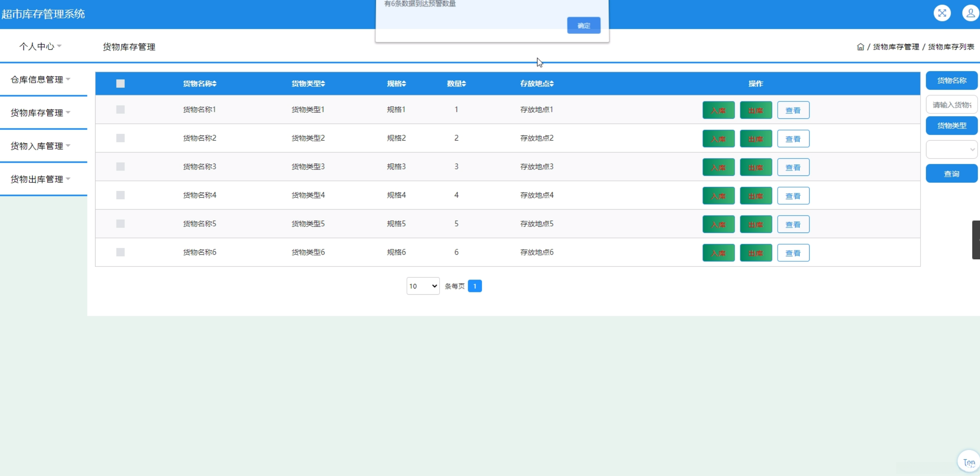The width and height of the screenshot is (980, 476).
Task: Sort table by 数量 column
Action: (464, 83)
